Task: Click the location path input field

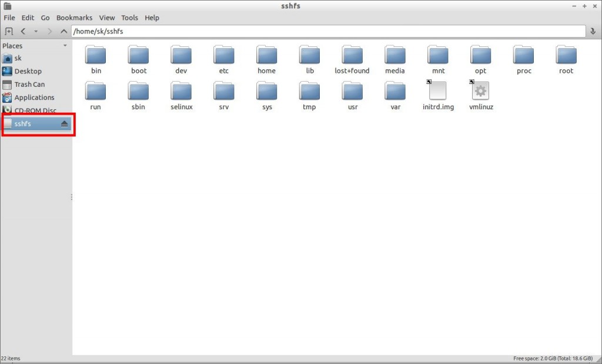Action: pyautogui.click(x=328, y=32)
